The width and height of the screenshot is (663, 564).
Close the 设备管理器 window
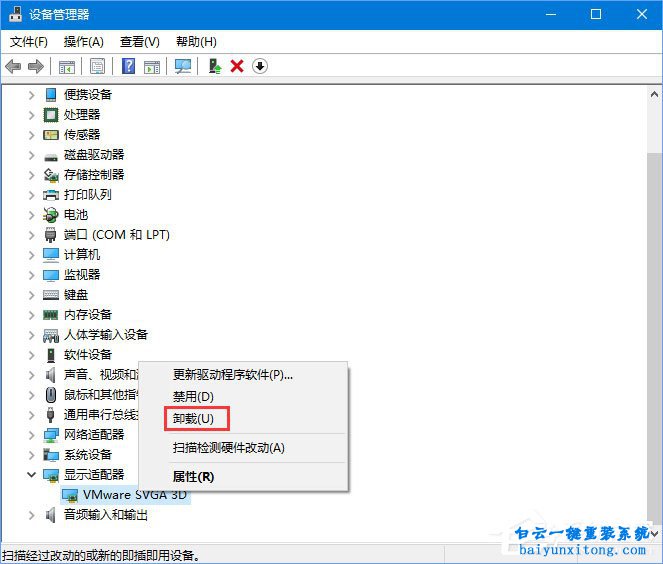[x=641, y=14]
